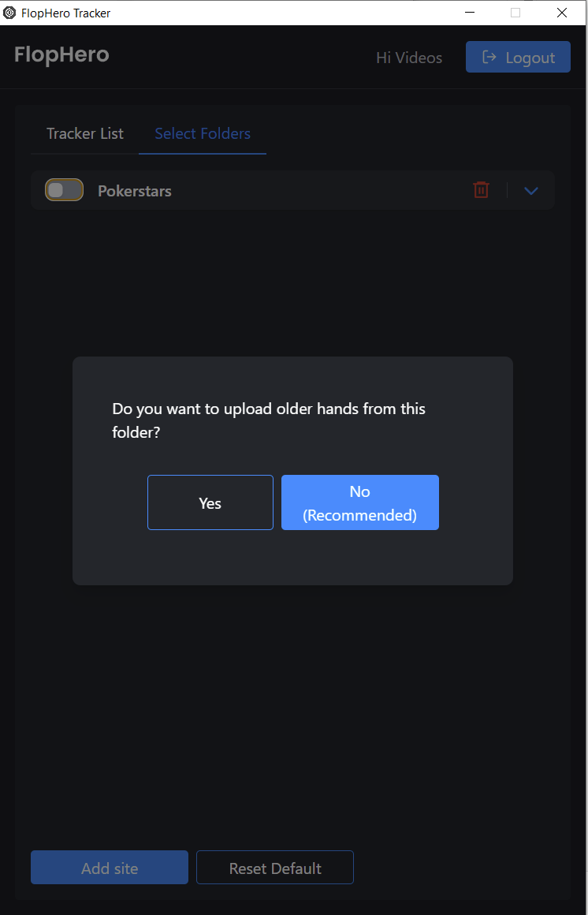Click the Logout button
The image size is (588, 915).
518,57
